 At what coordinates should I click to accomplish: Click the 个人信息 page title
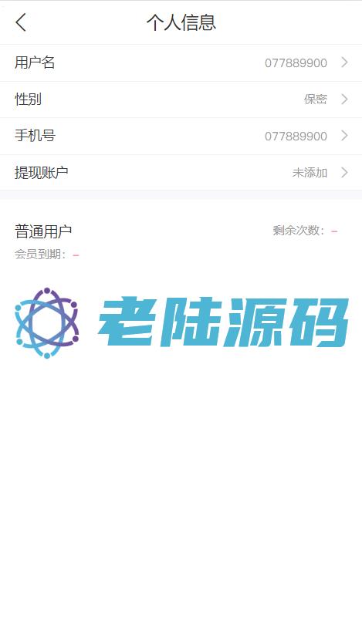(x=181, y=22)
